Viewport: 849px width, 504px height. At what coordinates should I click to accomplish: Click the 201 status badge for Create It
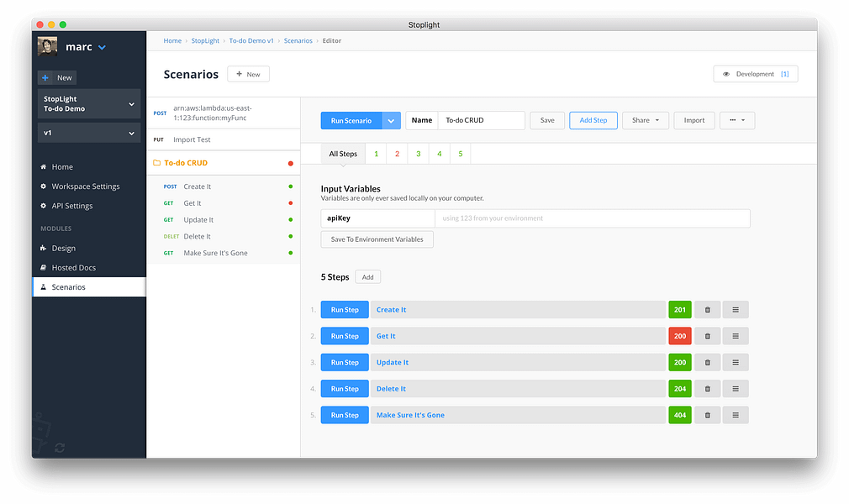tap(680, 310)
